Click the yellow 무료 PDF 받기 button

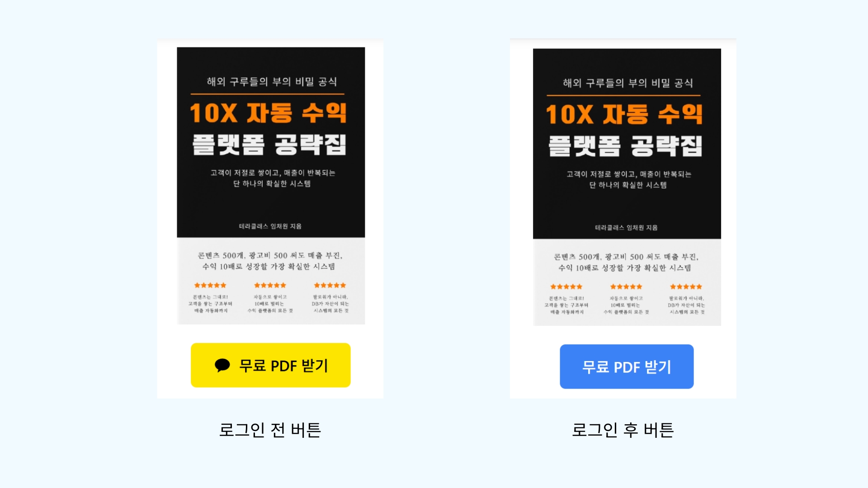tap(270, 365)
